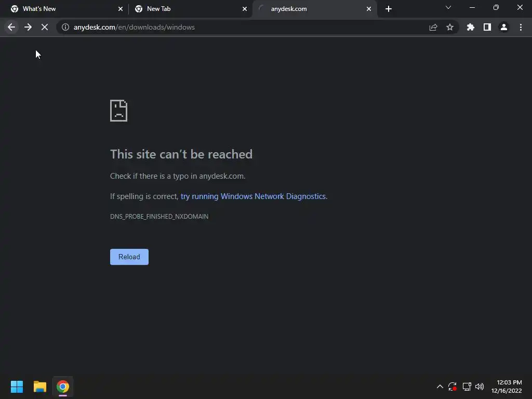Screen dimensions: 532x399
Task: Open the profile avatar menu
Action: tap(504, 27)
